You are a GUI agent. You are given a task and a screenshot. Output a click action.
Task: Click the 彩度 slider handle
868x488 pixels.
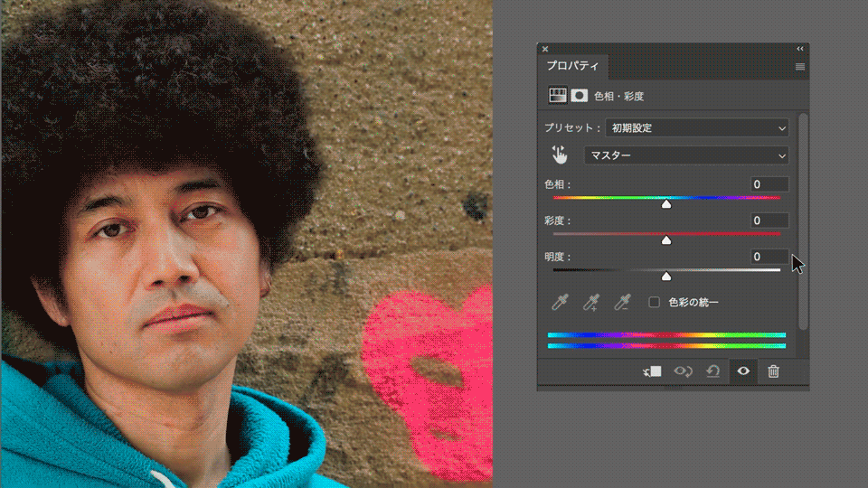[666, 240]
